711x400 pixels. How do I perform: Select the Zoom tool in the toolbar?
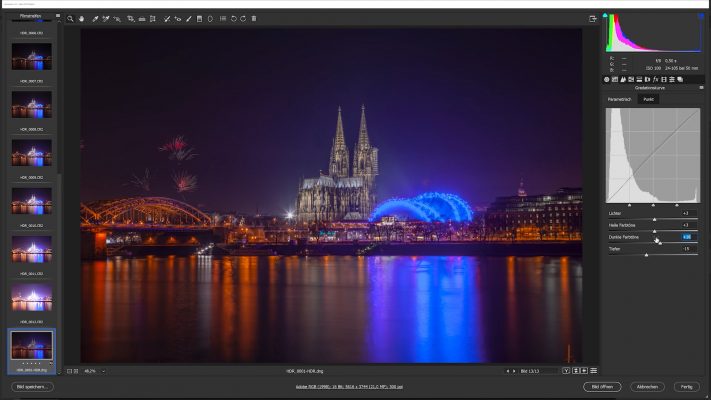[x=70, y=18]
